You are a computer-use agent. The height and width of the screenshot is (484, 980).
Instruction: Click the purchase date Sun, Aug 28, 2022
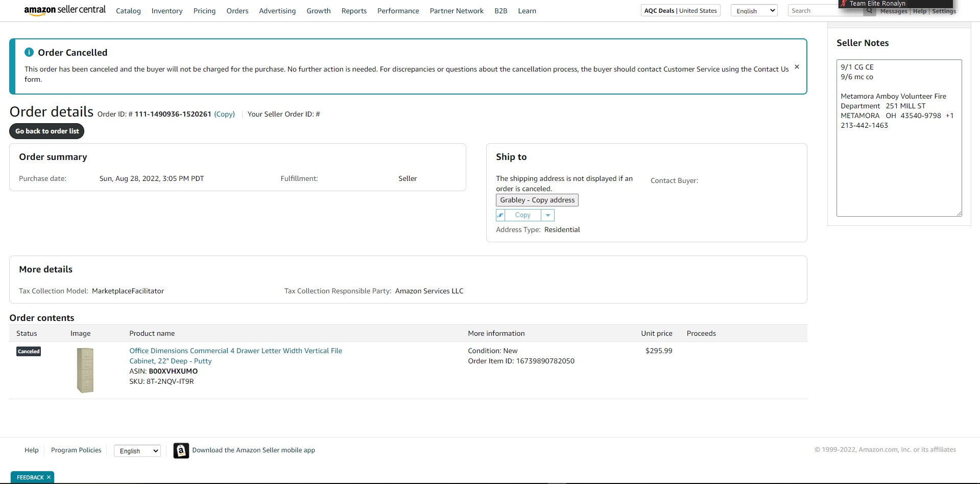point(152,178)
